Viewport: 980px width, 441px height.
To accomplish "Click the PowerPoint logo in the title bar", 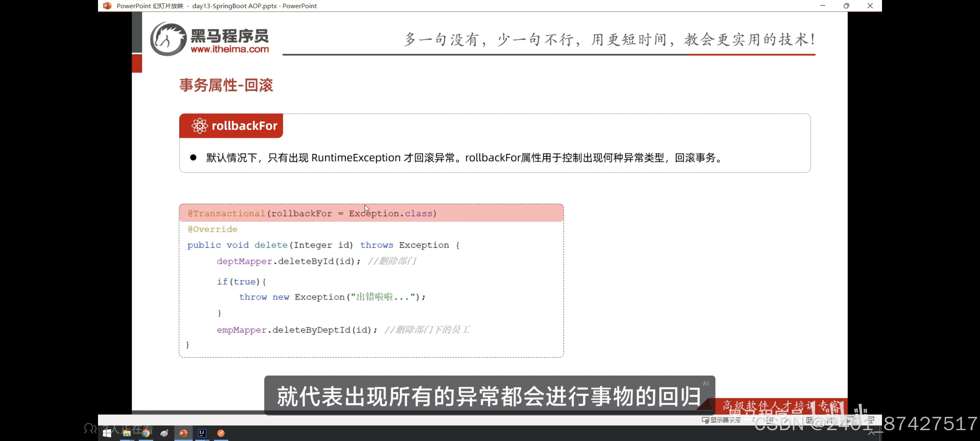I will pyautogui.click(x=107, y=6).
